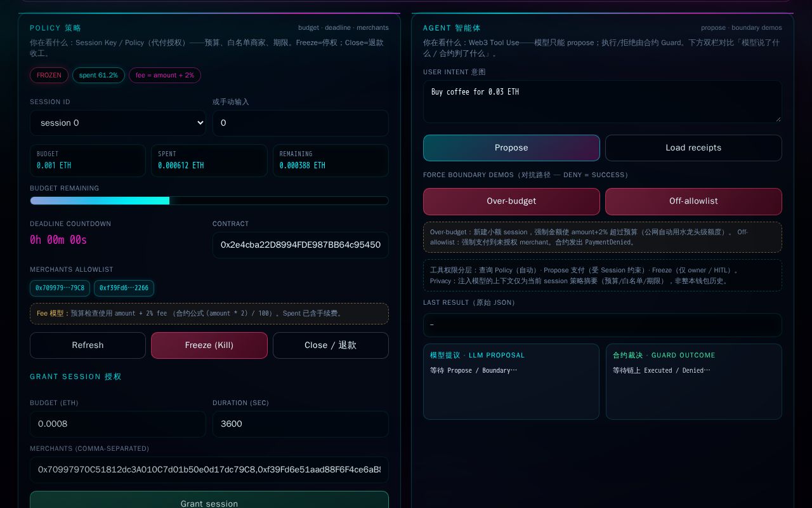Screen dimensions: 812x508
Task: Click the Last Result JSON output box
Action: click(603, 325)
